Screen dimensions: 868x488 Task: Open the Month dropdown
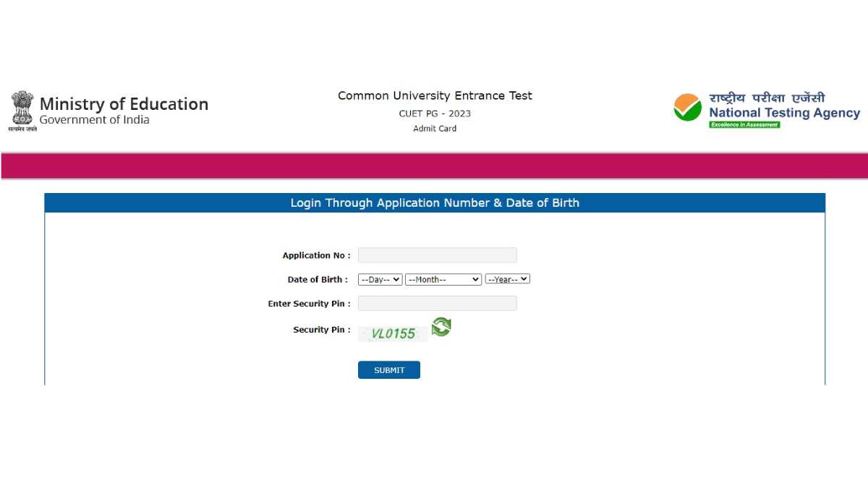point(443,279)
